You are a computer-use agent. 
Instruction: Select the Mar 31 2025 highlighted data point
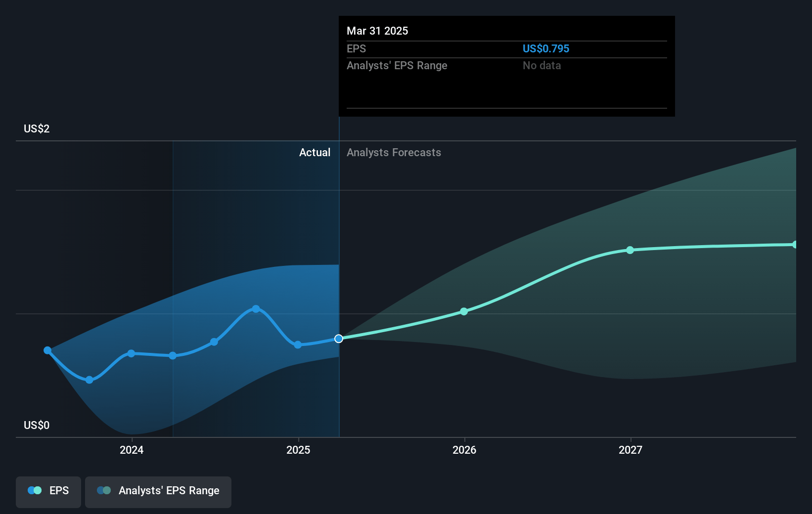[339, 339]
